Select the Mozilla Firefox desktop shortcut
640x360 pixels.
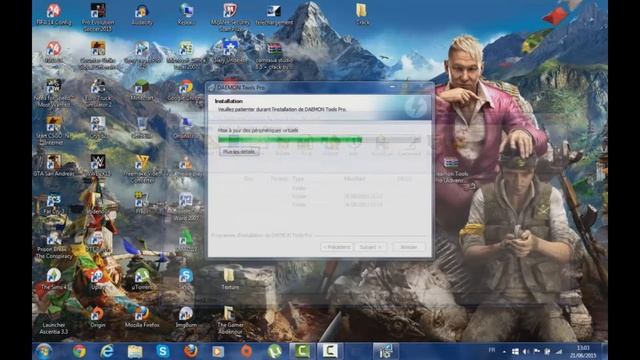click(142, 318)
